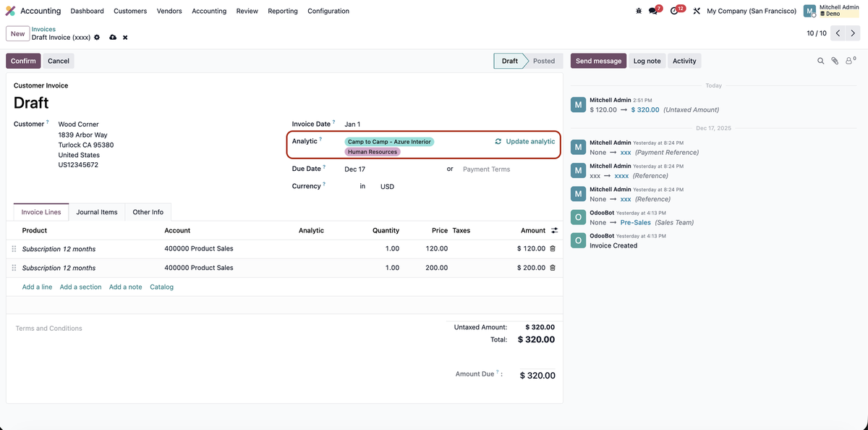The width and height of the screenshot is (868, 430).
Task: Attach a file using the paperclip icon
Action: 834,60
